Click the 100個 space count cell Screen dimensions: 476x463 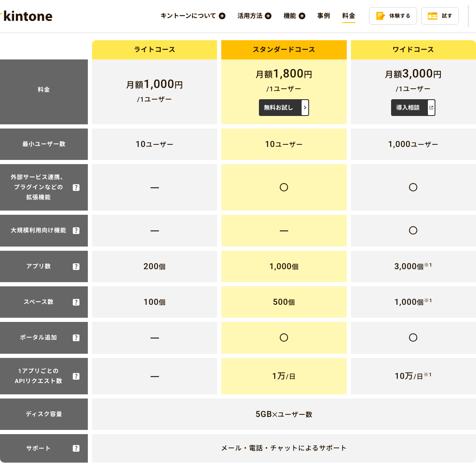(154, 302)
